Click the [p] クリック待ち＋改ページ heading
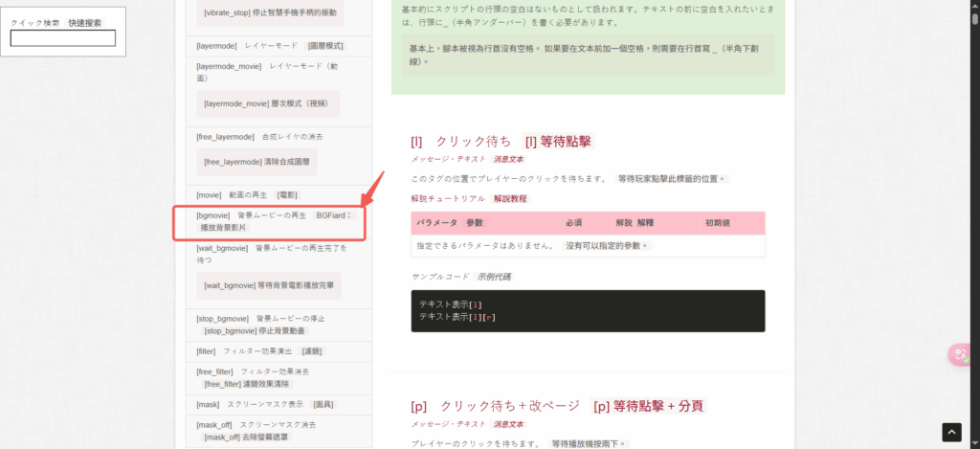This screenshot has height=449, width=980. coord(496,406)
